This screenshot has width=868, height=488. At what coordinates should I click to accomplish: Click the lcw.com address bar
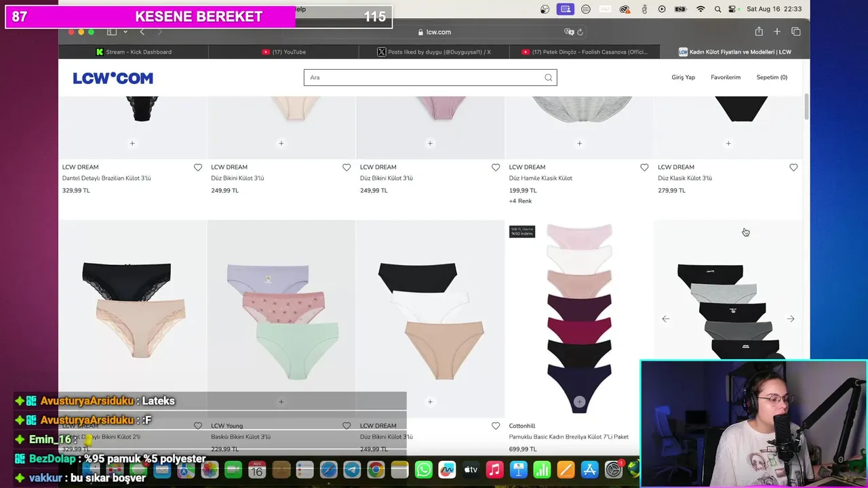(x=434, y=32)
